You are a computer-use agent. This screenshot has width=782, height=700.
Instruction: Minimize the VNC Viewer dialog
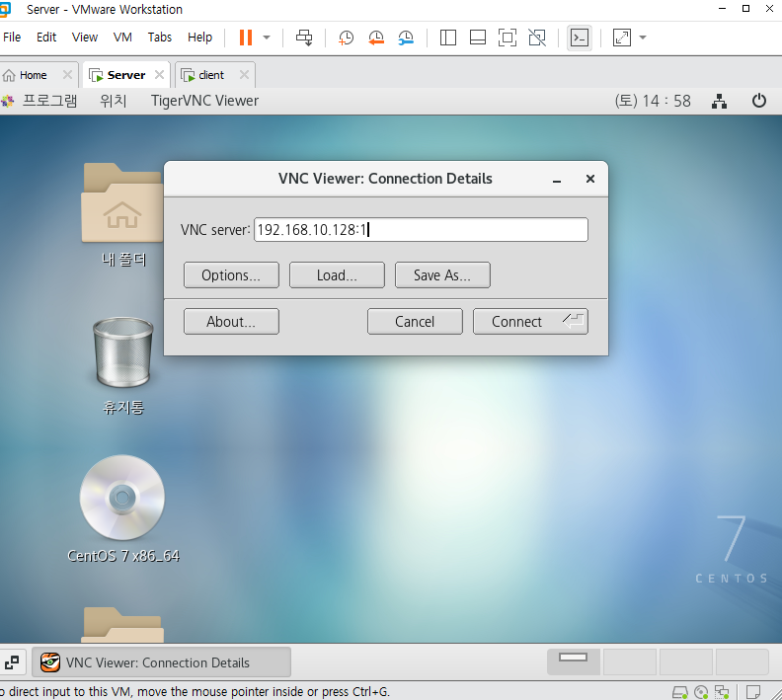pyautogui.click(x=557, y=179)
